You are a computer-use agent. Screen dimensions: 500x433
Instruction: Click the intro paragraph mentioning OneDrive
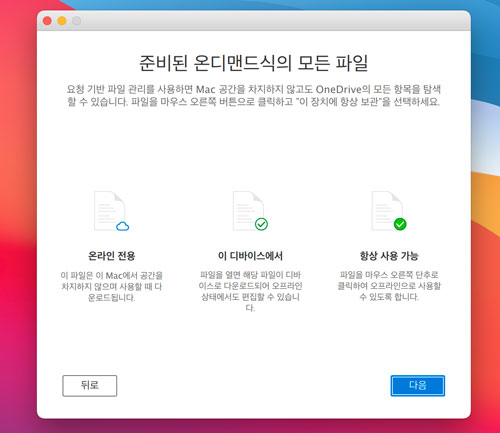click(x=254, y=95)
